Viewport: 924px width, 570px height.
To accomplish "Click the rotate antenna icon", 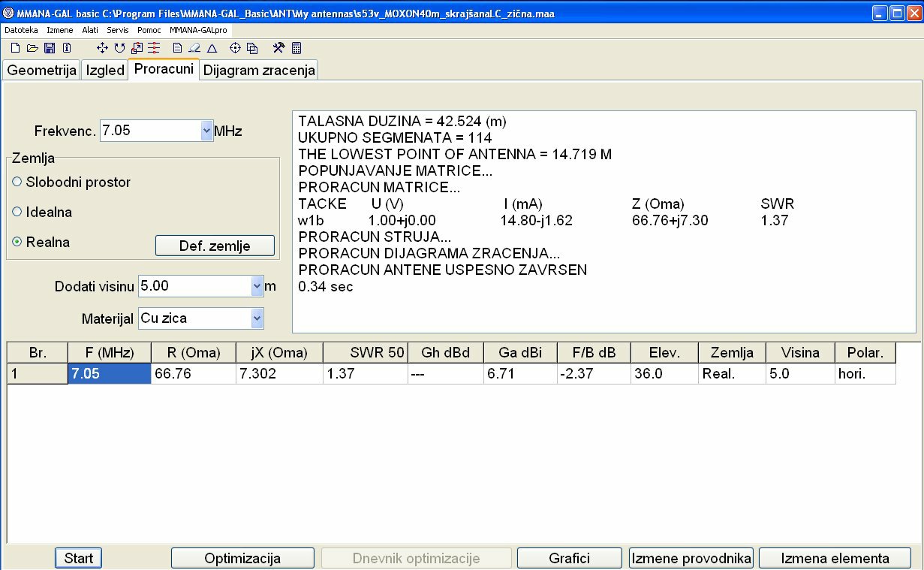I will 119,48.
